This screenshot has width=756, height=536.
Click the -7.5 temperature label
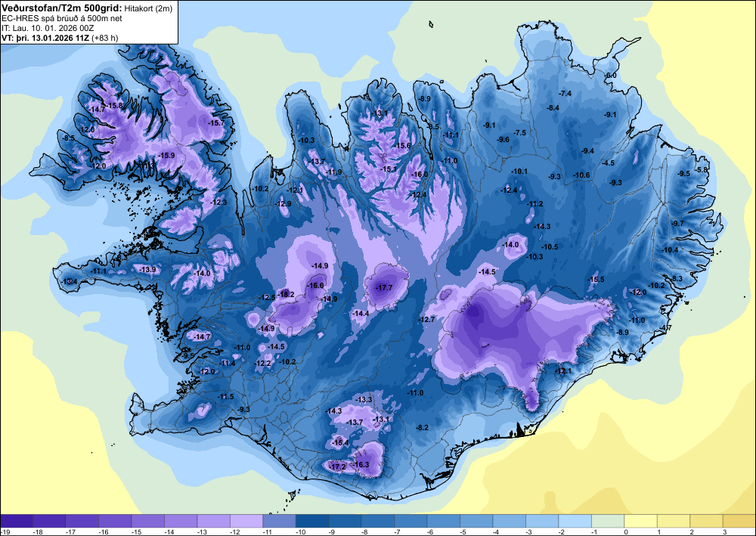click(x=520, y=132)
